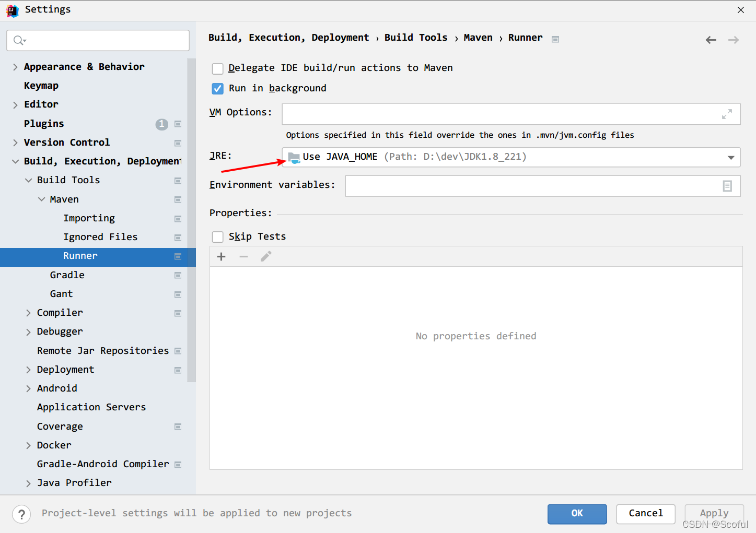Focus the settings search field
The width and height of the screenshot is (756, 533).
[x=98, y=40]
